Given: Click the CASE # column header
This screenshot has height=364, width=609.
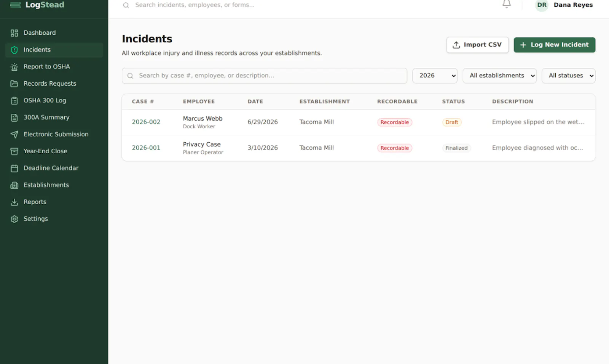Looking at the screenshot, I should click(x=143, y=102).
